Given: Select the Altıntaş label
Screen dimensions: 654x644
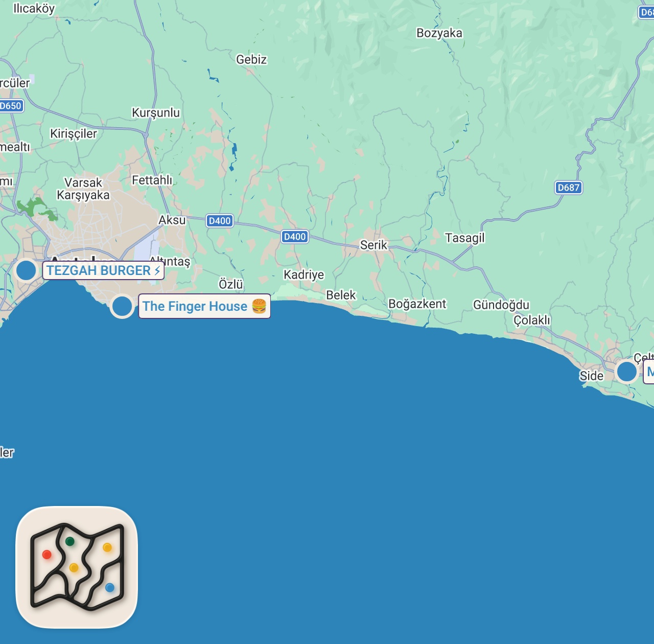Looking at the screenshot, I should coord(170,261).
